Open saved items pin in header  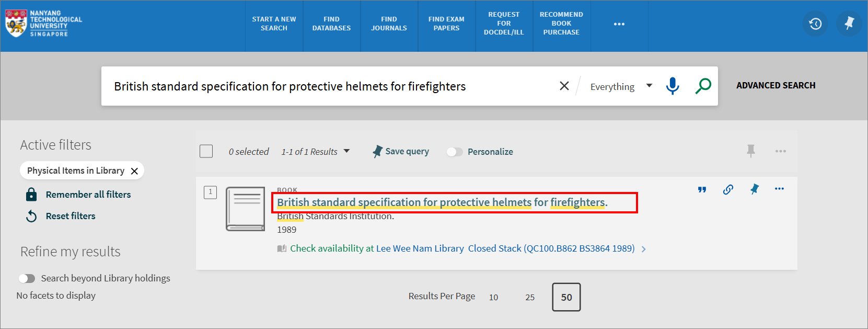tap(849, 24)
